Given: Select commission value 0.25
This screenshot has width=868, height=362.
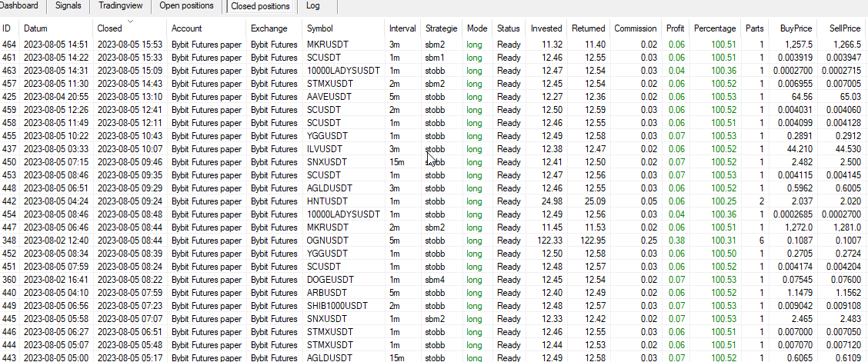Looking at the screenshot, I should click(x=649, y=241).
